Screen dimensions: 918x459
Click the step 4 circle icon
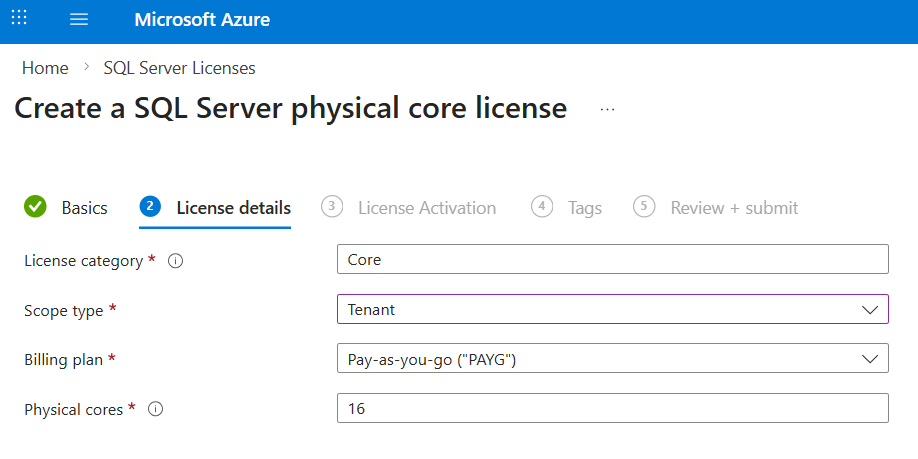coord(542,206)
